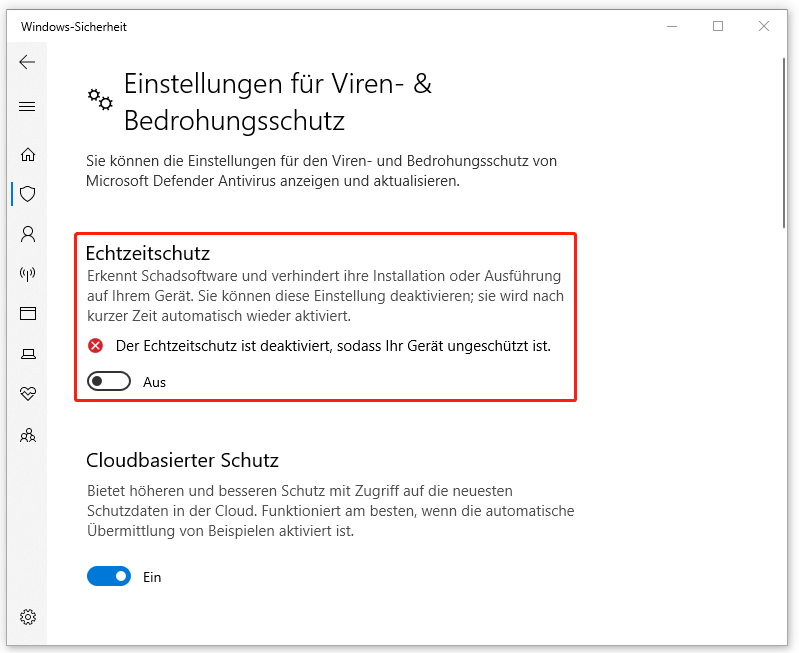Open settings via the bottom gear icon
The height and width of the screenshot is (653, 799).
tap(27, 616)
